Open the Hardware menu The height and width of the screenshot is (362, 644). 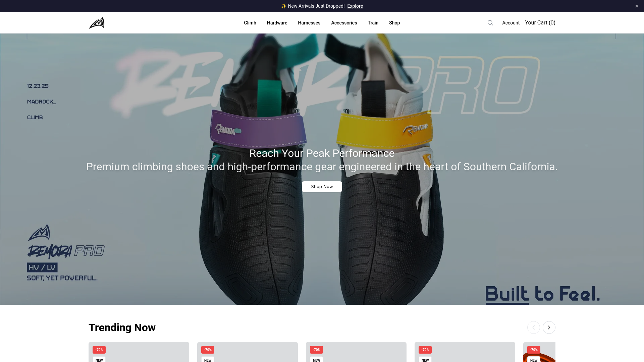coord(277,23)
